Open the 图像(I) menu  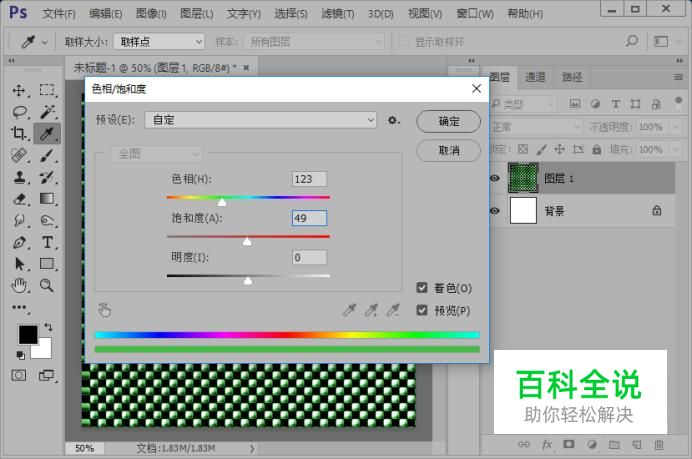tap(151, 14)
